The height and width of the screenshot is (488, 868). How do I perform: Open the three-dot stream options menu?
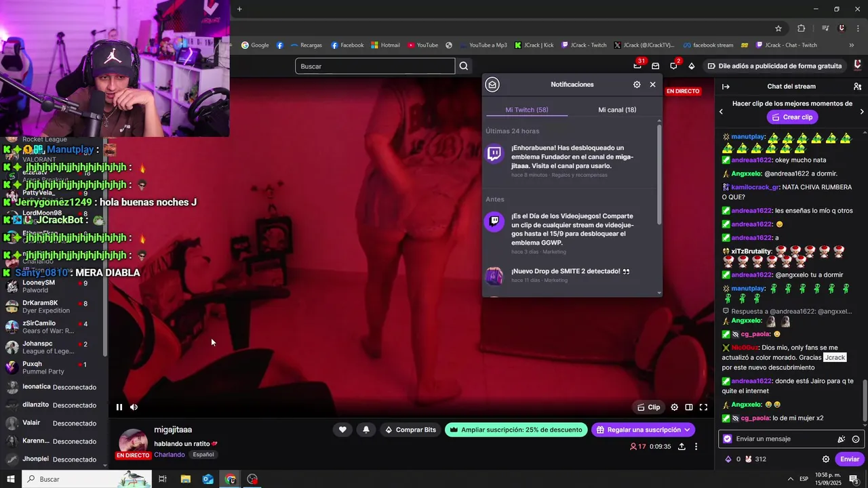[696, 447]
